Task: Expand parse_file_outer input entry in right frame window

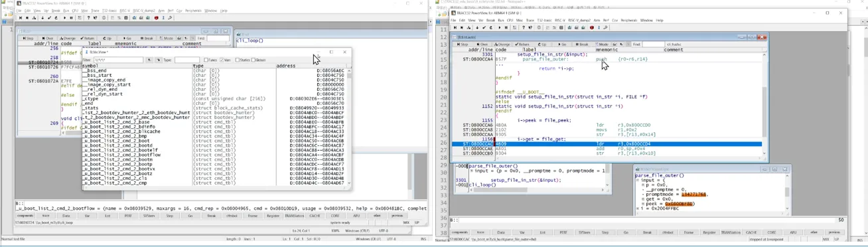Action: 471,171
